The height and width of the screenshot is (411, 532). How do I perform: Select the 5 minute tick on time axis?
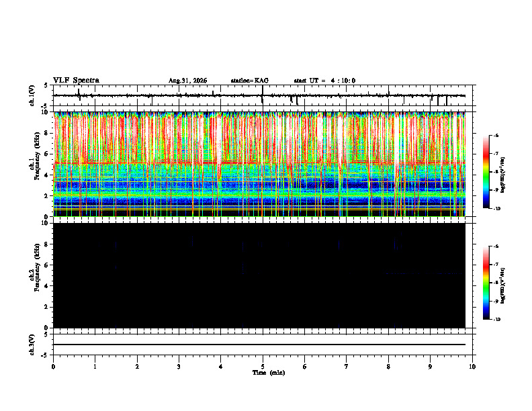(263, 367)
